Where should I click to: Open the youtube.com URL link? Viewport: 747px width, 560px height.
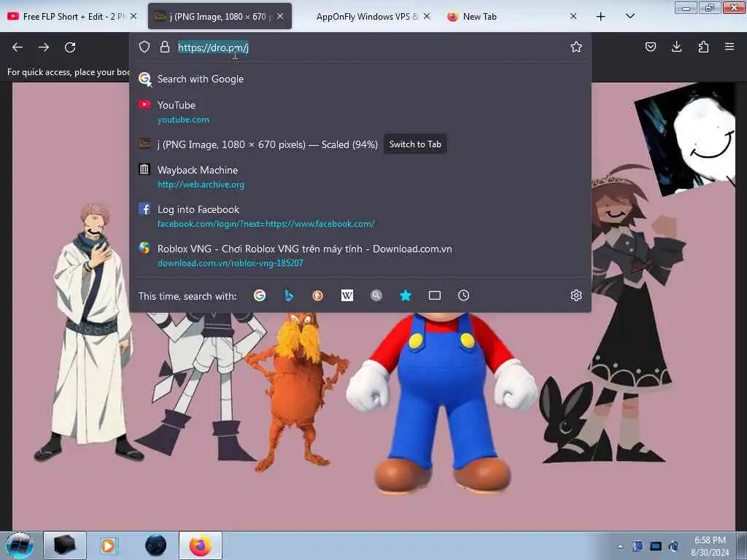pos(183,120)
